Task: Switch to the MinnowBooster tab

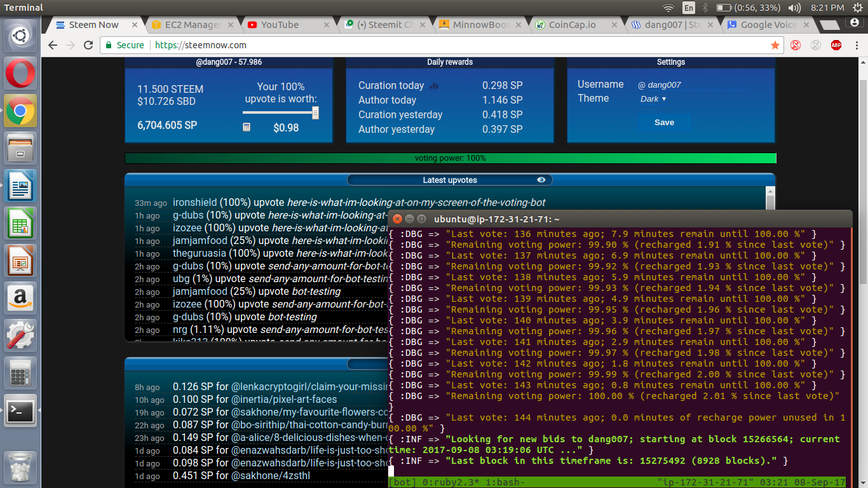Action: tap(481, 25)
